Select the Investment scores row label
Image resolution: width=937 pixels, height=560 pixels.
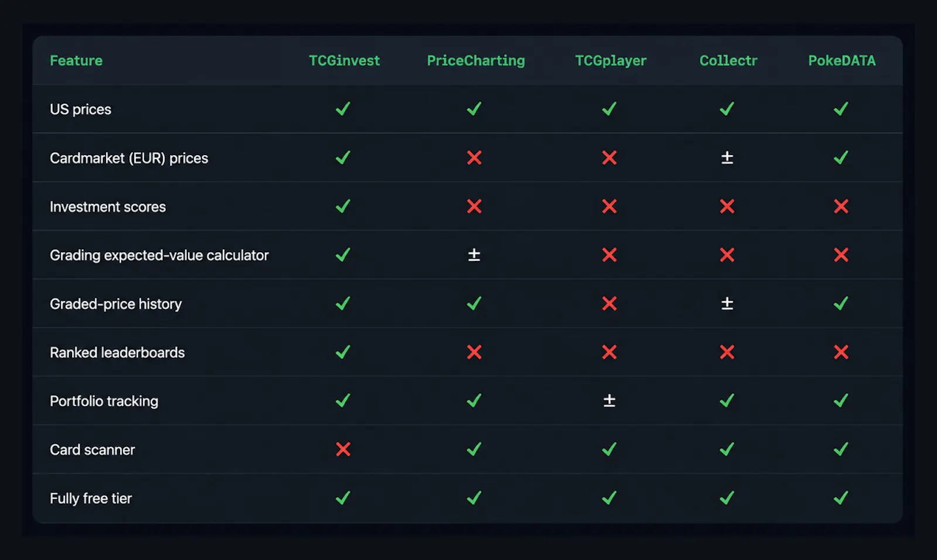click(108, 207)
